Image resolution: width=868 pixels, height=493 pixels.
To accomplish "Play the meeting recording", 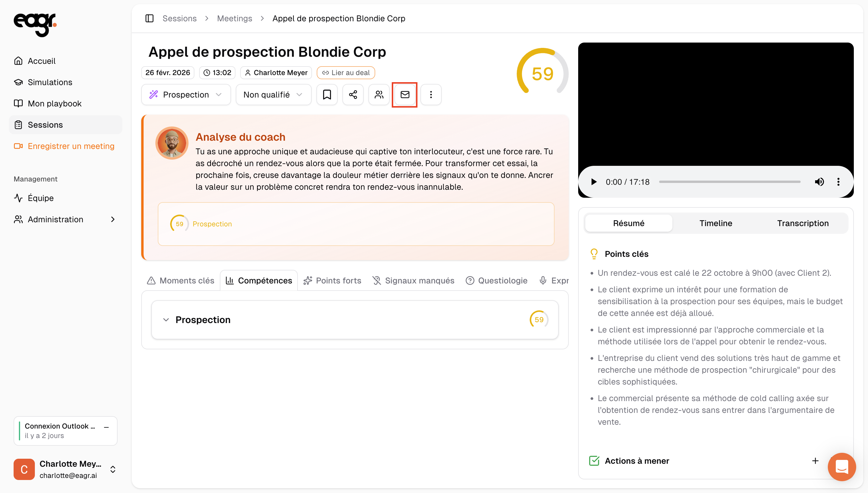I will 593,182.
